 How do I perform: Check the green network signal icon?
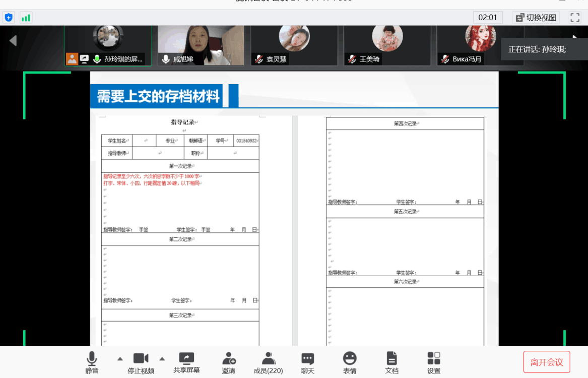coord(26,18)
